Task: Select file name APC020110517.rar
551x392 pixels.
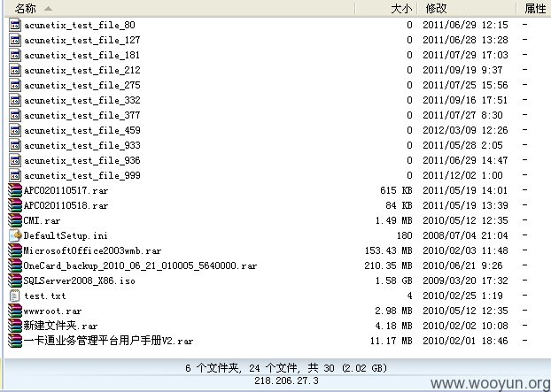Action: (66, 190)
